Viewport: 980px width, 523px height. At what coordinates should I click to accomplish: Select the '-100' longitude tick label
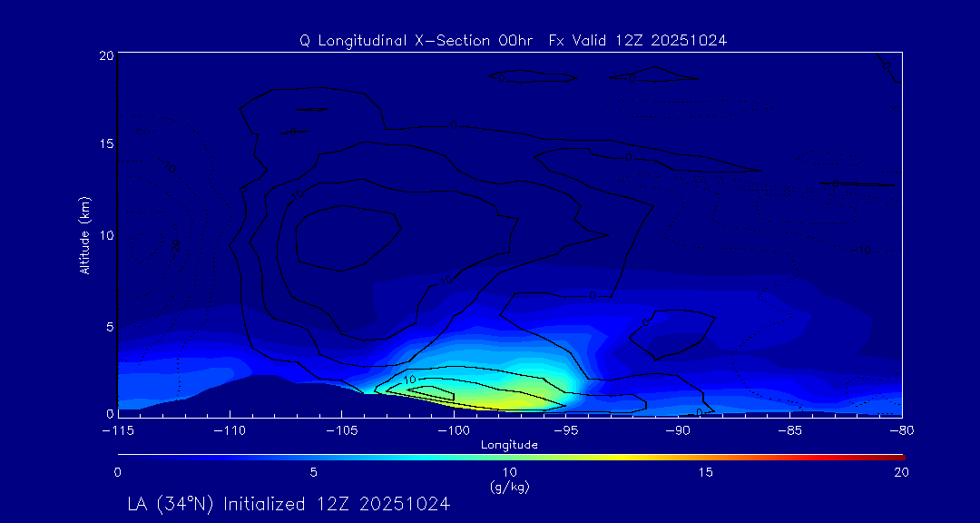click(x=454, y=430)
